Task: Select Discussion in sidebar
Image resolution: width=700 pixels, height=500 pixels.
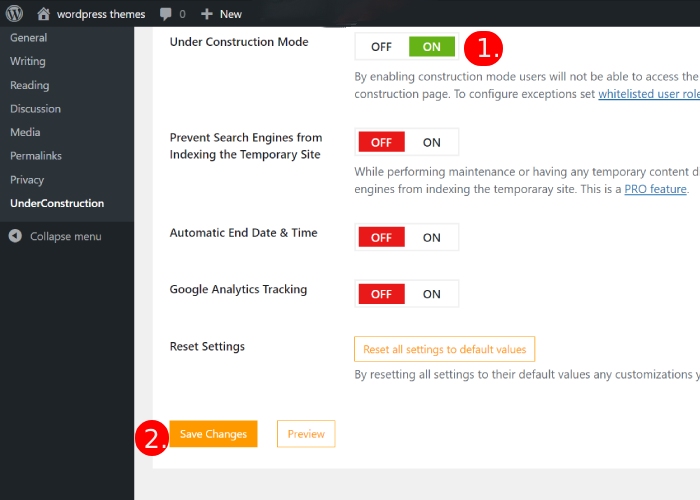Action: point(36,109)
